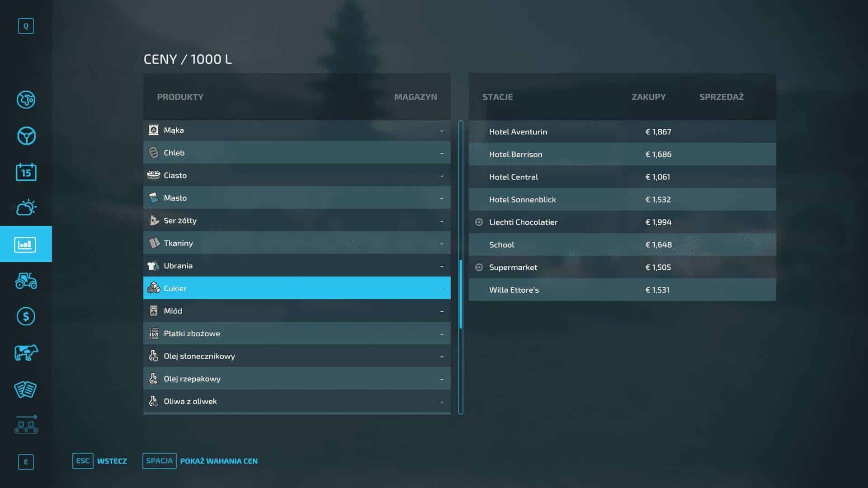Image resolution: width=868 pixels, height=488 pixels.
Task: Click Spacja Pokaż wahania cen button
Action: (200, 461)
